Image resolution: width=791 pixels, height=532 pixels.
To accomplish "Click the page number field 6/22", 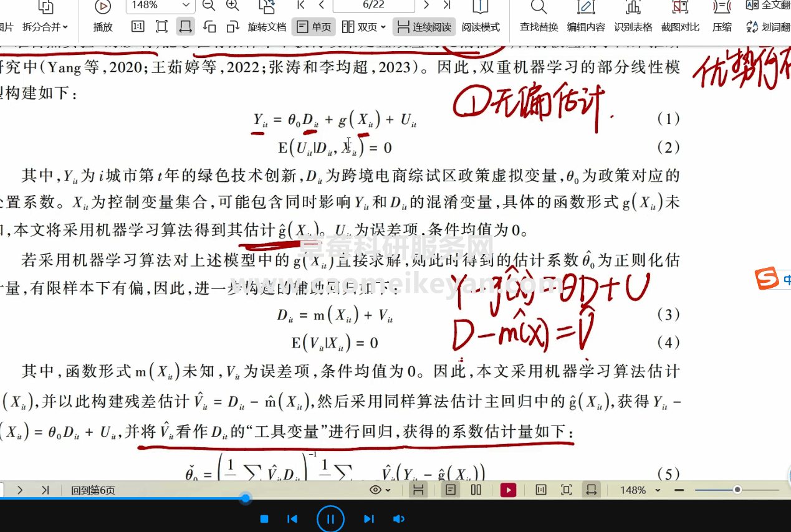I will point(373,6).
